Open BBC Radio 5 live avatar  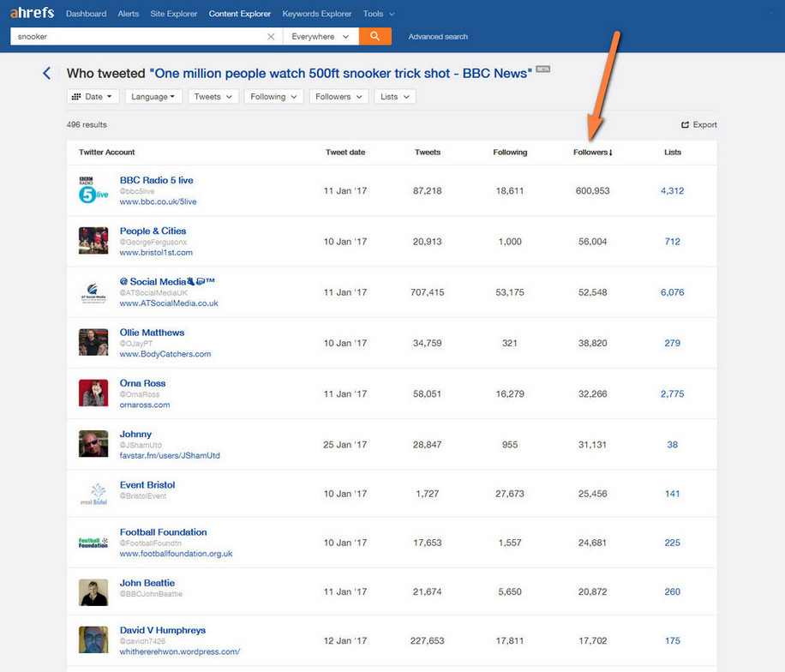coord(93,189)
